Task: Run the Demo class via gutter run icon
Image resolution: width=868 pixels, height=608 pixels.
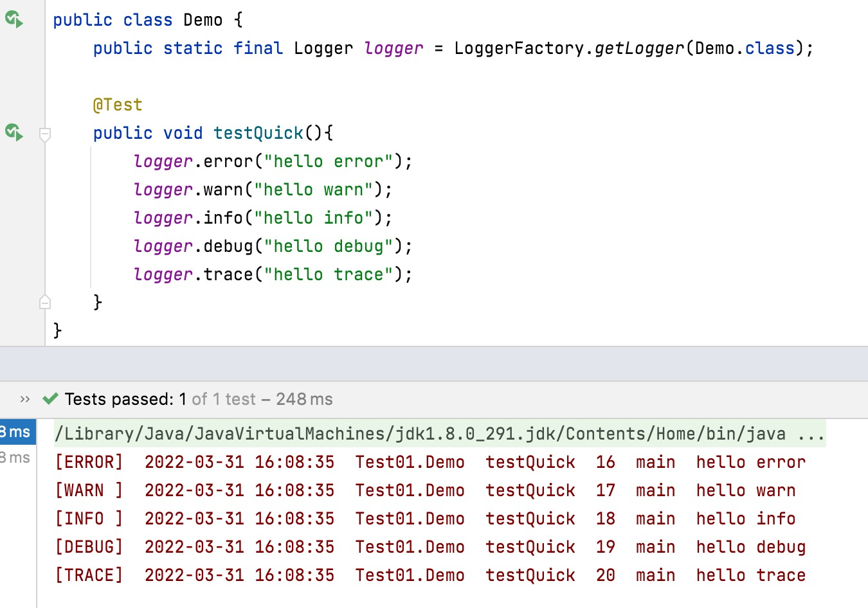Action: pyautogui.click(x=15, y=19)
